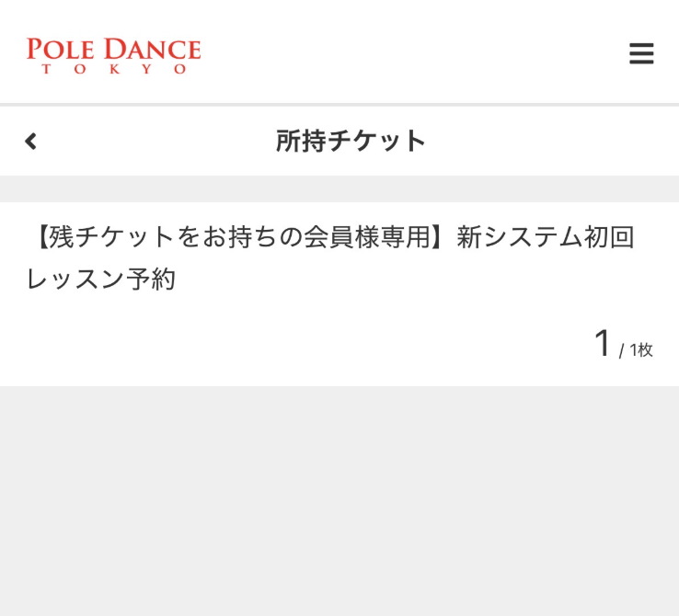This screenshot has height=616, width=679.
Task: Open the 新システム初回レッスン予約 ticket
Action: 331,257
